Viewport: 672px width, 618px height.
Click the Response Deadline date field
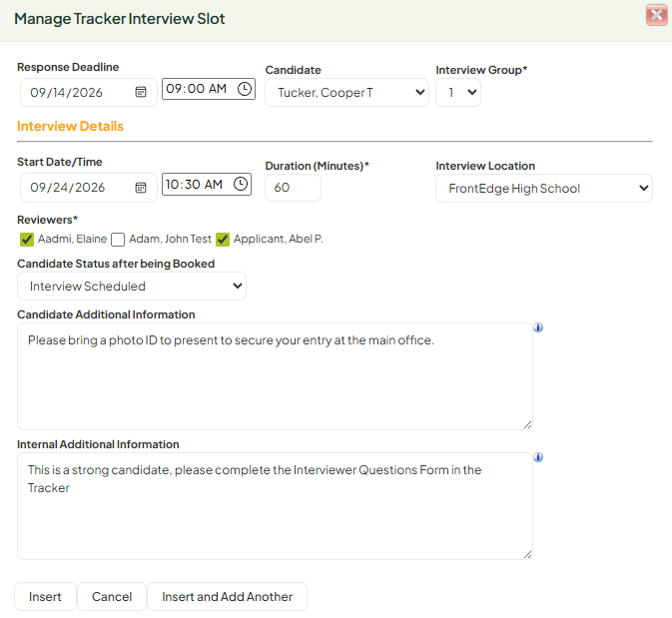click(88, 92)
